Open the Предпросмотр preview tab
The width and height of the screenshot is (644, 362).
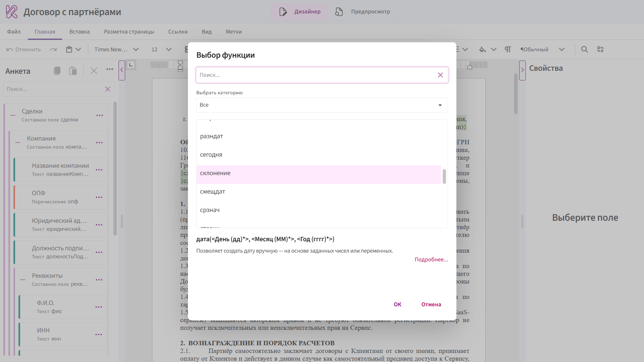tap(363, 12)
